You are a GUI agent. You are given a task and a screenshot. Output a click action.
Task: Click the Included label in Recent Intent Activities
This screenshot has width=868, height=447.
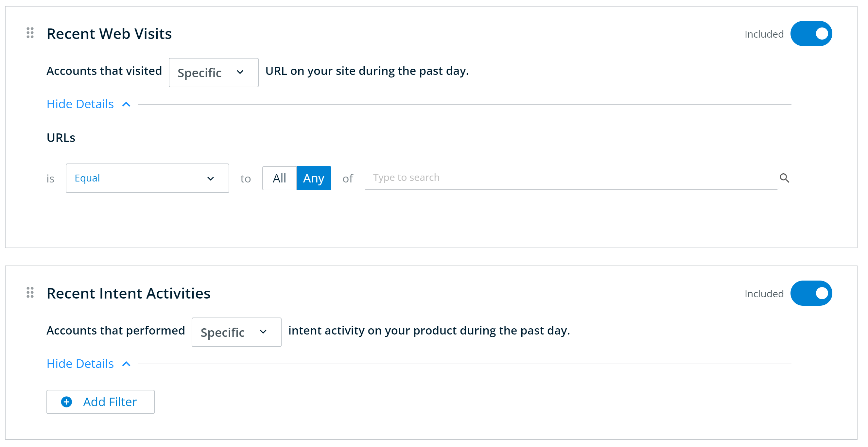[x=764, y=294]
